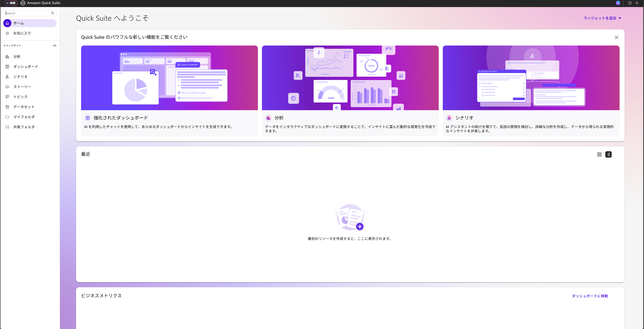Open マイフォルダ in sidebar
Screen dimensions: 644x329
24,117
